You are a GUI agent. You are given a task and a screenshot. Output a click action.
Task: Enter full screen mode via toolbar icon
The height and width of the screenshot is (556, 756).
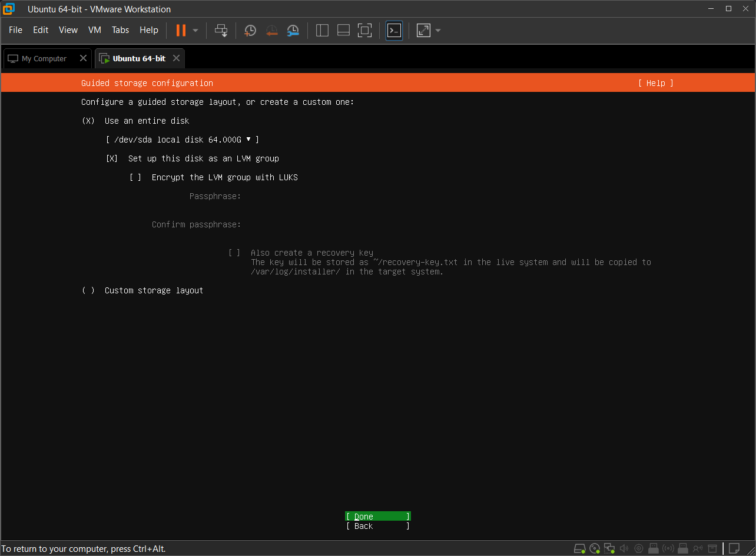pos(365,30)
